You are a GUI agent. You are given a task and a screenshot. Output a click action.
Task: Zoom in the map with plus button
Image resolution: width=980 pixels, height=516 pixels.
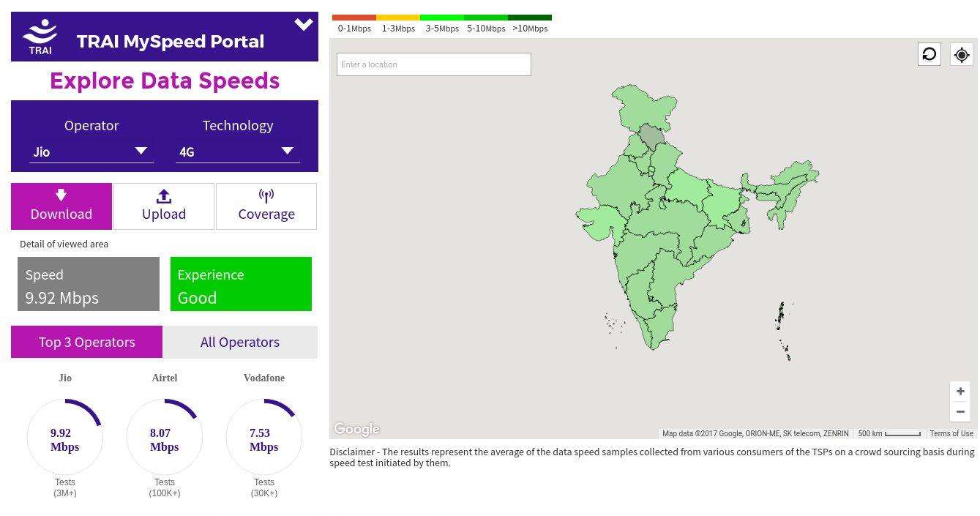(x=960, y=392)
